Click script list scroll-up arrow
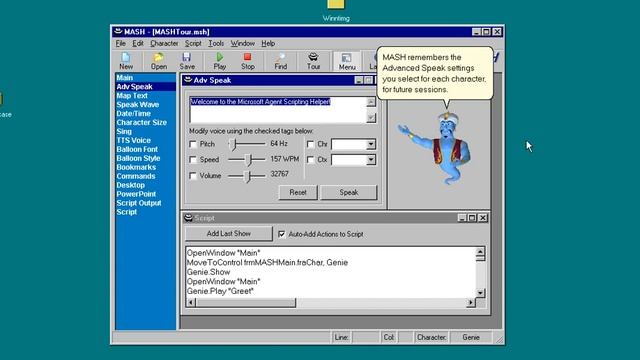The width and height of the screenshot is (640, 360). click(480, 251)
